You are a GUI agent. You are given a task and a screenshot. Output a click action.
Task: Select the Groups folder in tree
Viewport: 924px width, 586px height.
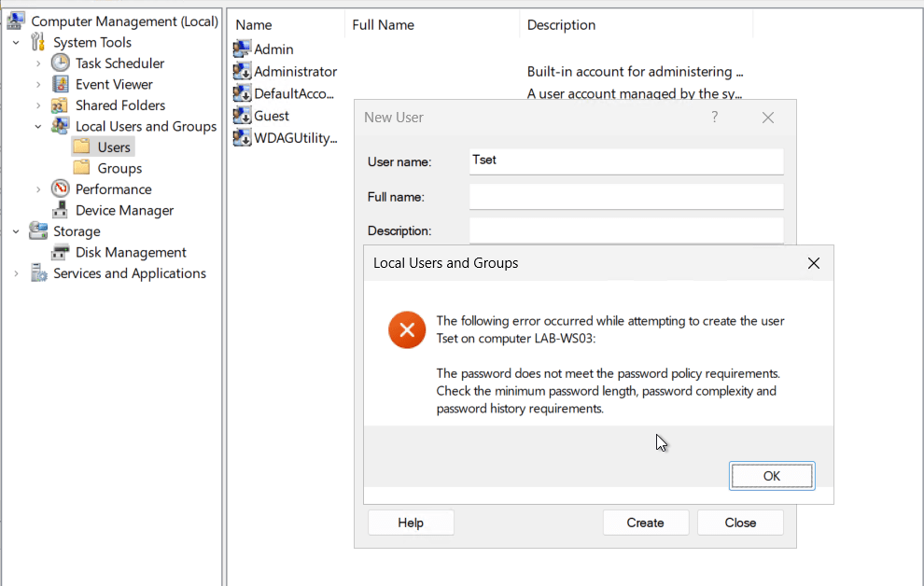[x=119, y=168]
